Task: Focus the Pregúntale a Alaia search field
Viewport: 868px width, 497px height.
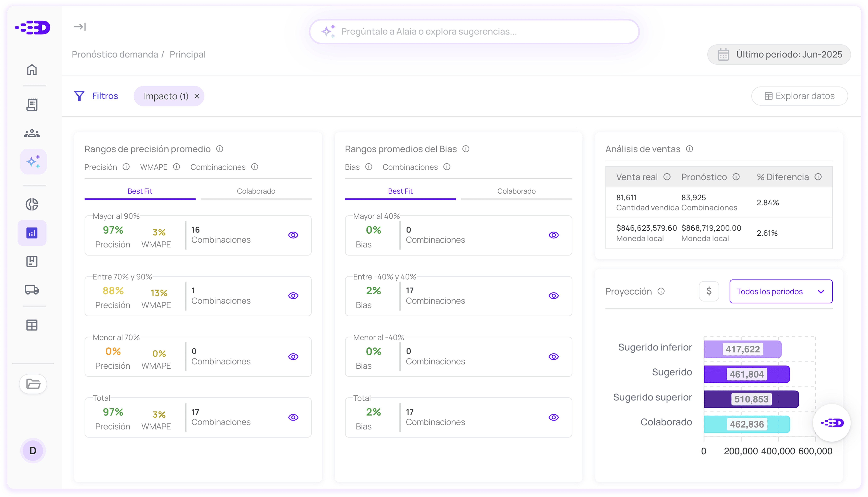Action: (474, 31)
